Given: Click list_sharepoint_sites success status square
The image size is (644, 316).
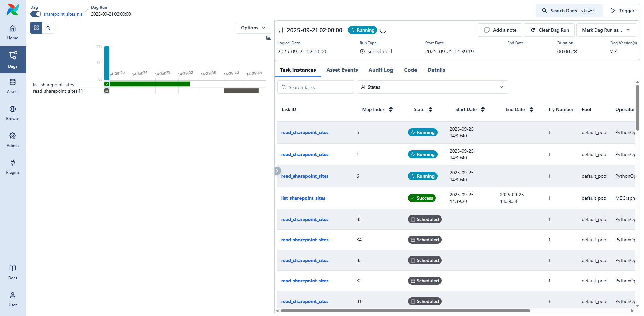Looking at the screenshot, I should pos(107,84).
